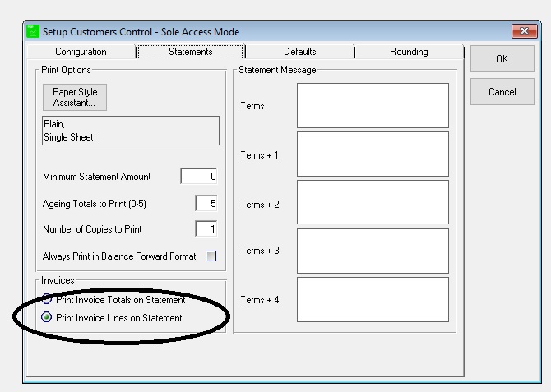This screenshot has width=551, height=392.
Task: Click the Terms + 4 message box
Action: tap(373, 299)
